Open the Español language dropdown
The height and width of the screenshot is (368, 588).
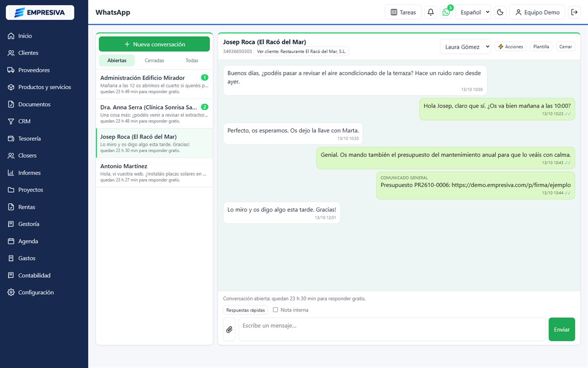click(x=473, y=12)
